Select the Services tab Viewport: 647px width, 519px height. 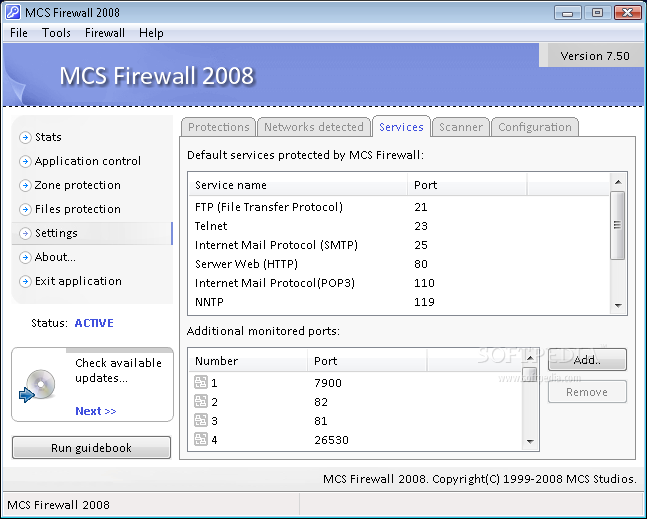(401, 127)
